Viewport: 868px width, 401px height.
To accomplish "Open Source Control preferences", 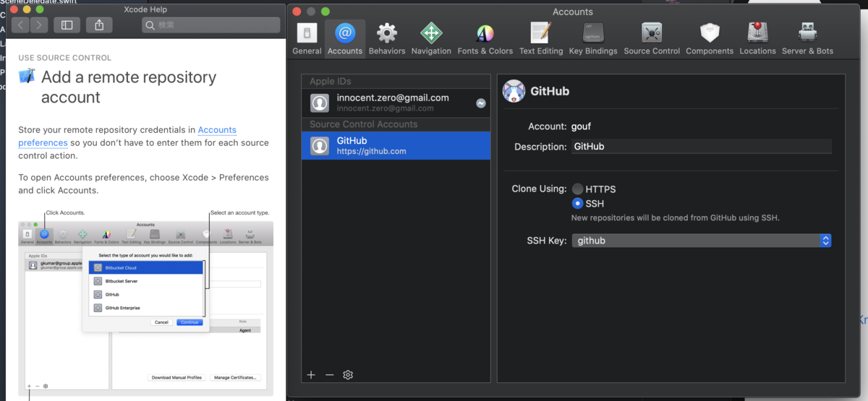I will pos(652,39).
